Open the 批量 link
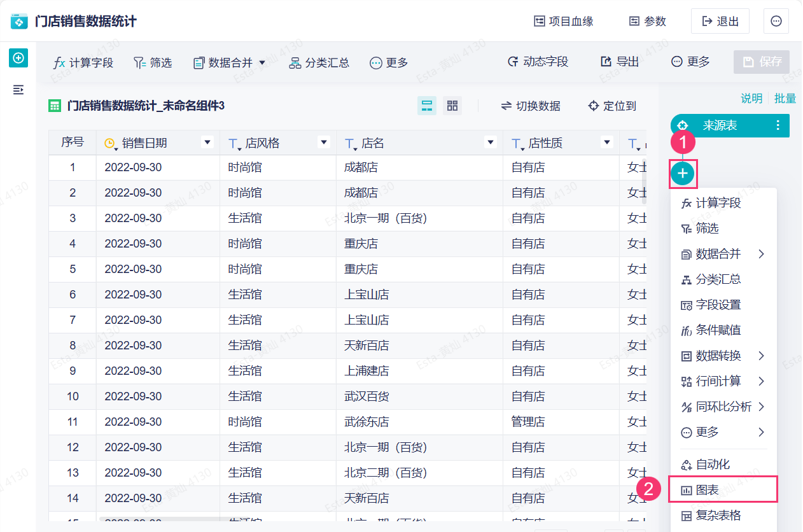This screenshot has width=803, height=532. tap(785, 98)
